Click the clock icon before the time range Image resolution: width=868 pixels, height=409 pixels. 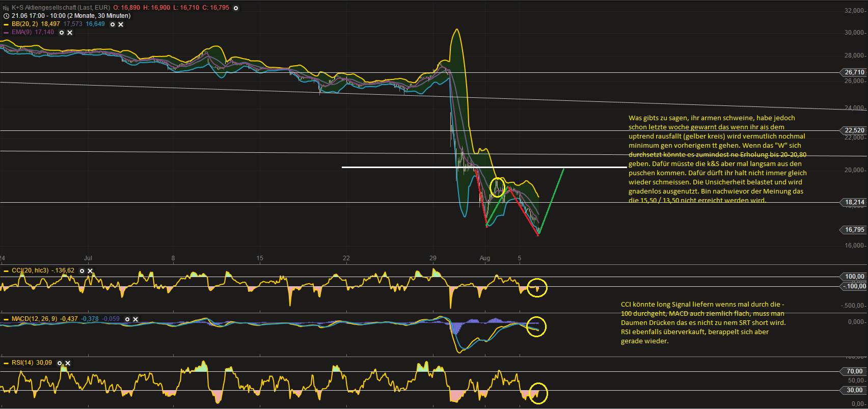coord(6,16)
